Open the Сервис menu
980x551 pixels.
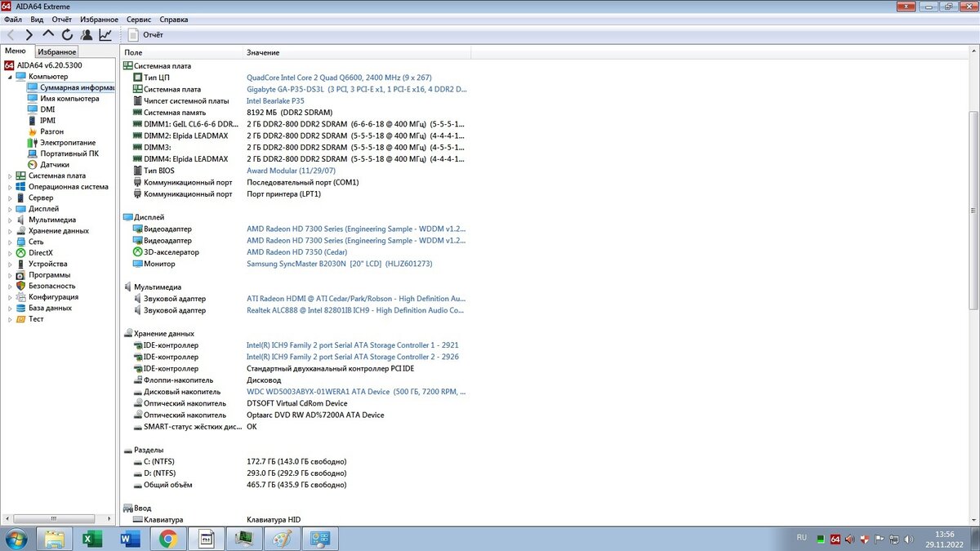139,19
